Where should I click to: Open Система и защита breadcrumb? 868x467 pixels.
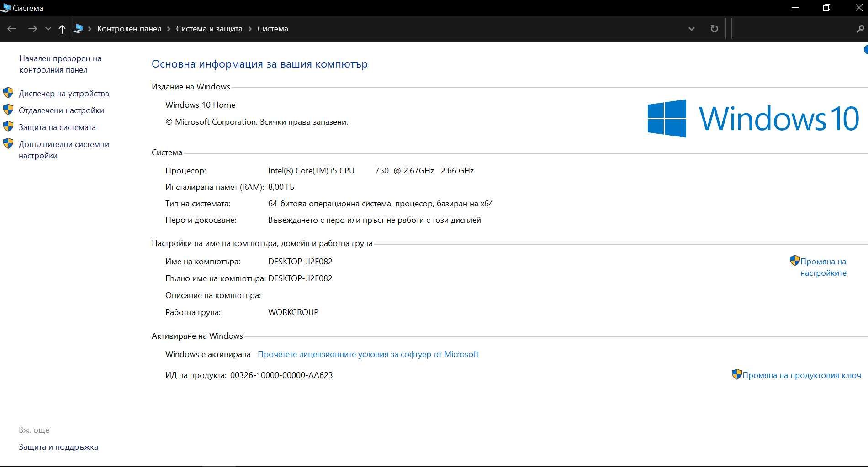tap(209, 29)
